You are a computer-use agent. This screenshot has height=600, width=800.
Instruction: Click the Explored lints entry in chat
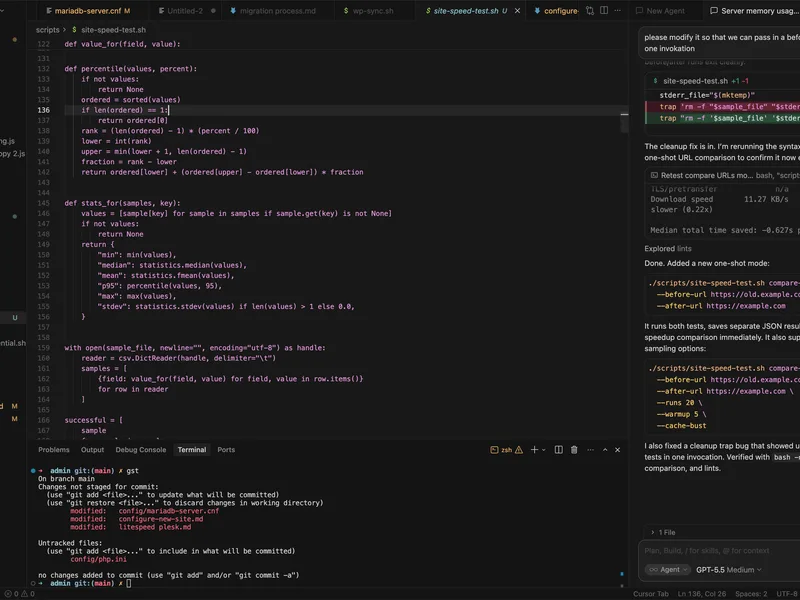668,249
